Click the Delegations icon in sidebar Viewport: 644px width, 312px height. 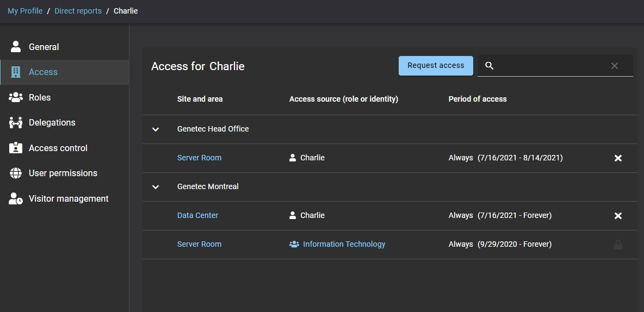click(x=16, y=123)
